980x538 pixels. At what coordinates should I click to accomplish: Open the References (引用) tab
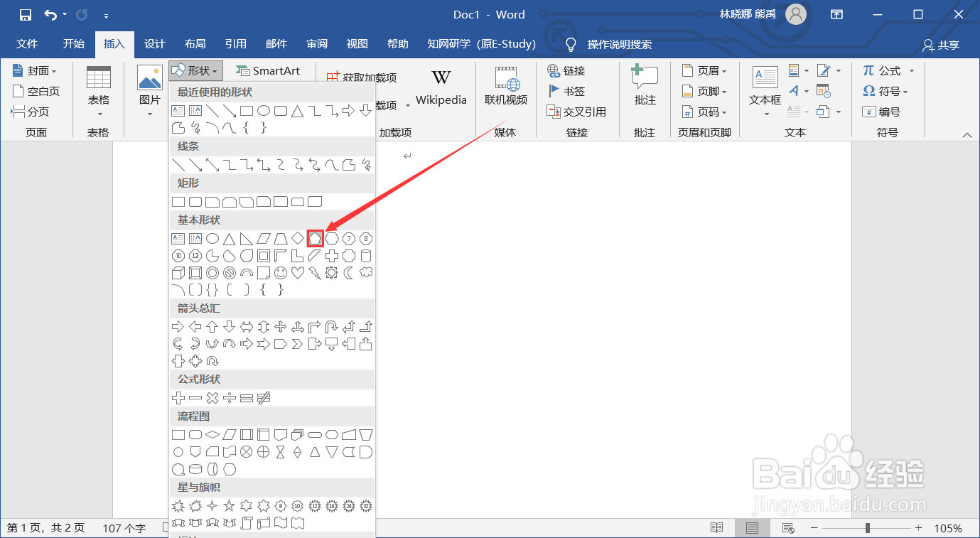coord(236,44)
